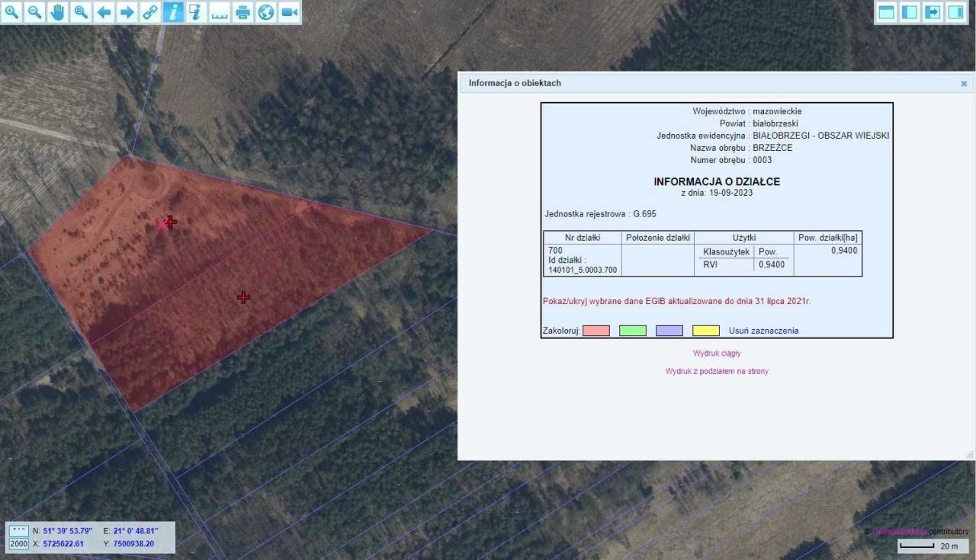This screenshot has width=976, height=560.
Task: Click the right panel layout icon
Action: pos(956,12)
